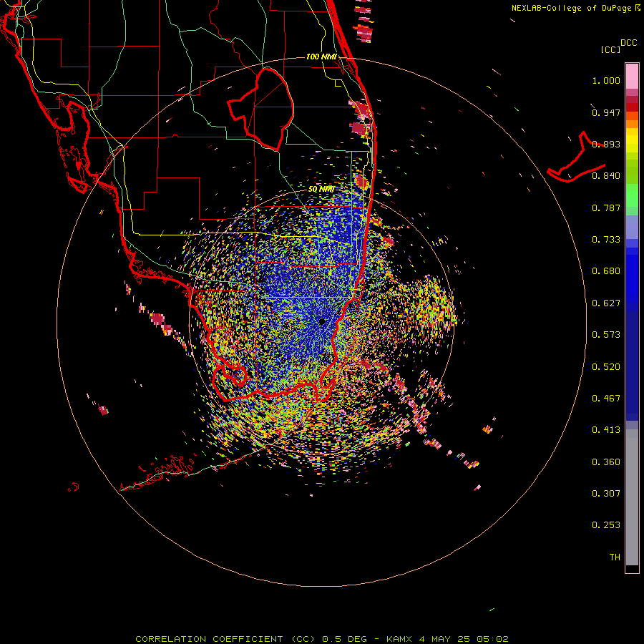Click the KAMX station identifier in the caption
Screen dimensions: 644x644
click(399, 639)
